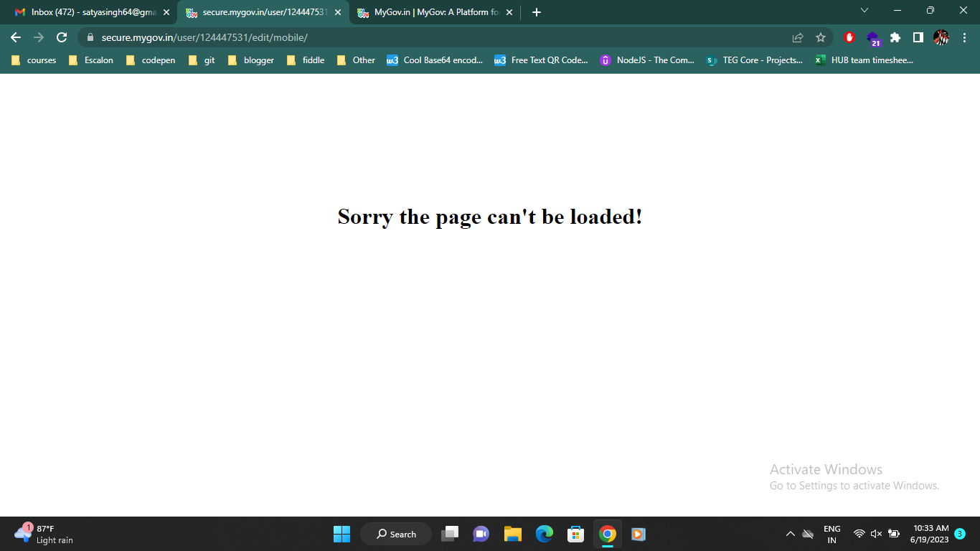Image resolution: width=980 pixels, height=551 pixels.
Task: Open the HUB team timesheet bookmark
Action: 864,60
